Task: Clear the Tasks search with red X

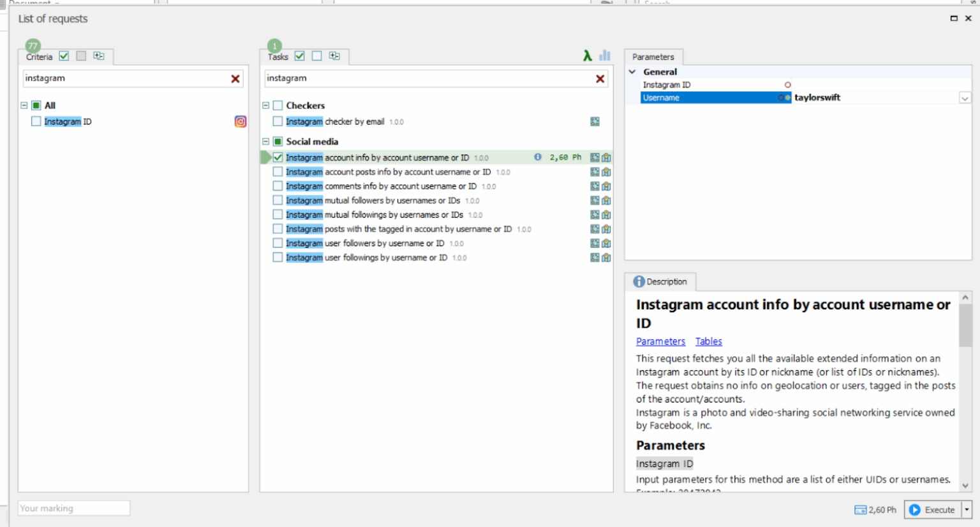Action: 600,78
